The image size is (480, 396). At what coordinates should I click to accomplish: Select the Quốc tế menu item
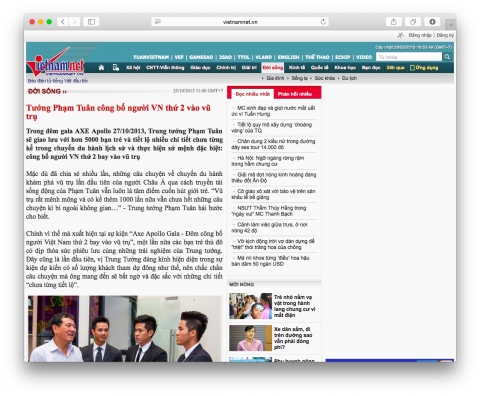[x=319, y=68]
